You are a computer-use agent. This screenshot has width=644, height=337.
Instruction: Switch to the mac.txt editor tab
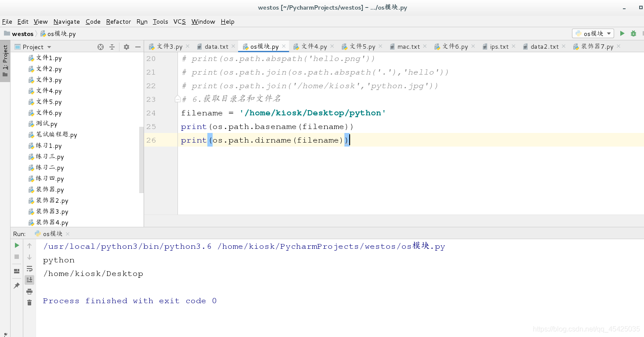pos(409,47)
